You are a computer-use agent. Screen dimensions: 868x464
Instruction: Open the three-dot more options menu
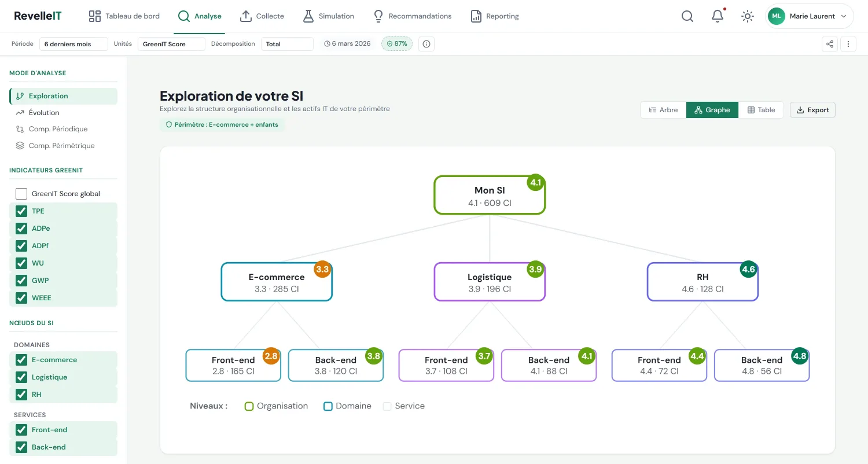pos(848,44)
